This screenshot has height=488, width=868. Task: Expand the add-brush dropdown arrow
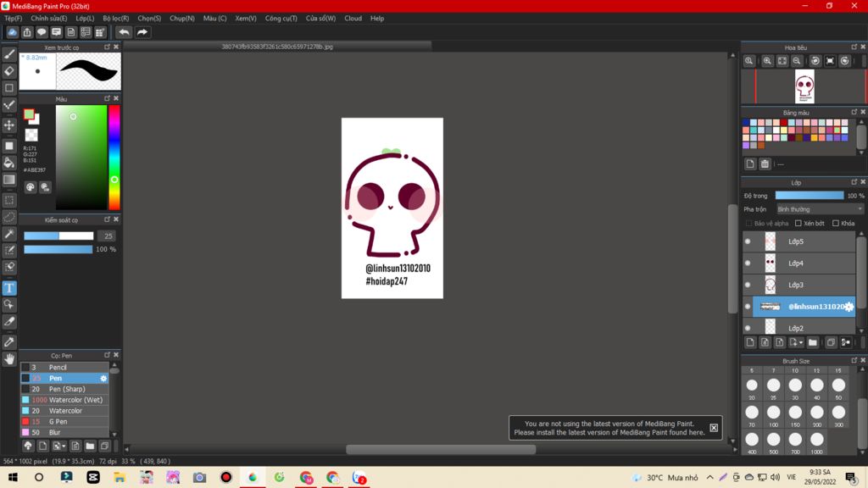point(64,446)
